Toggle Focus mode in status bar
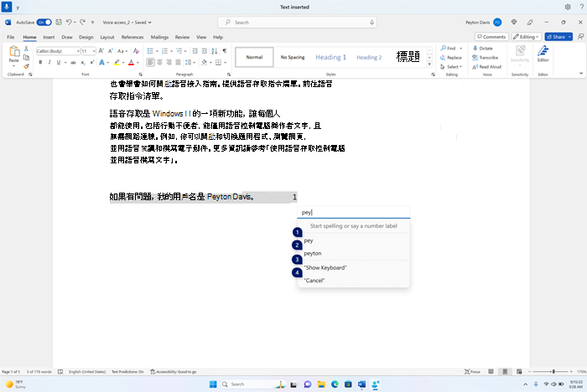The image size is (587, 392). (x=472, y=371)
